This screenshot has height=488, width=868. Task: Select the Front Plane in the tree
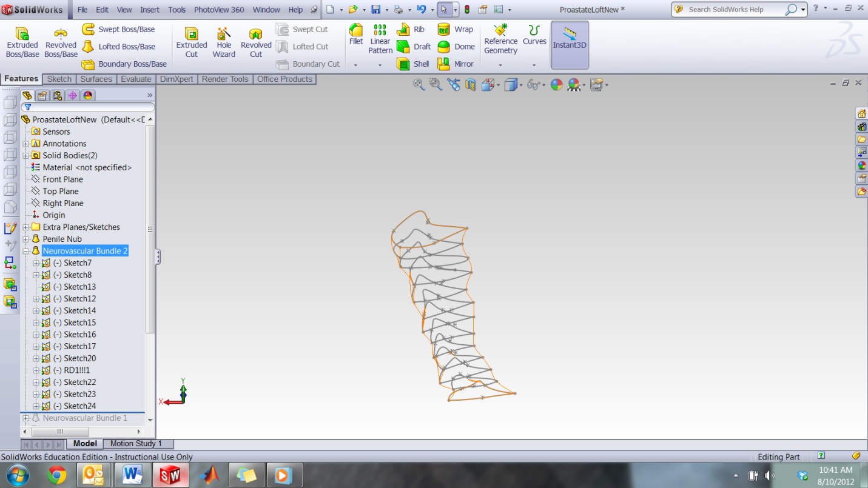click(62, 179)
